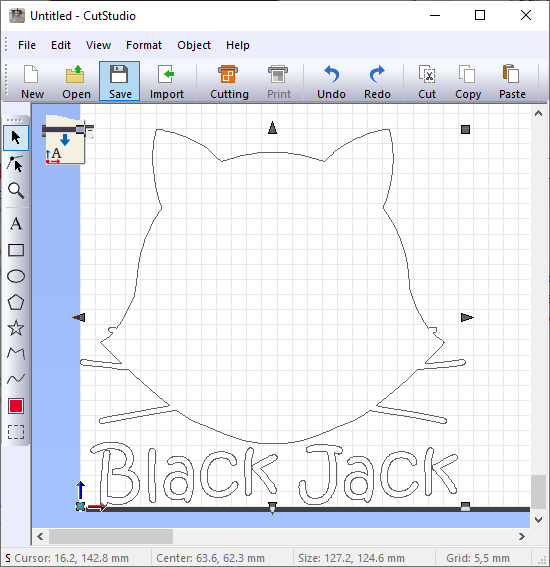Click the horizontal scrollbar thumb
Image resolution: width=550 pixels, height=567 pixels.
(x=111, y=536)
